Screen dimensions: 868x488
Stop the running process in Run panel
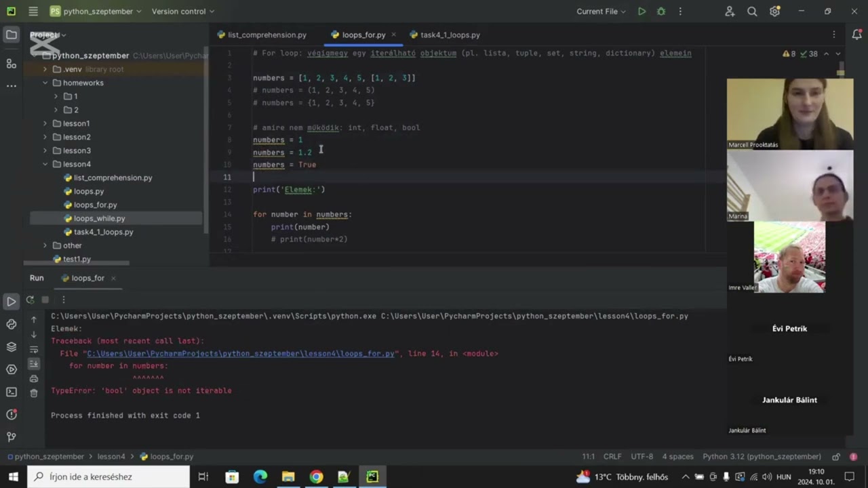[x=45, y=300]
